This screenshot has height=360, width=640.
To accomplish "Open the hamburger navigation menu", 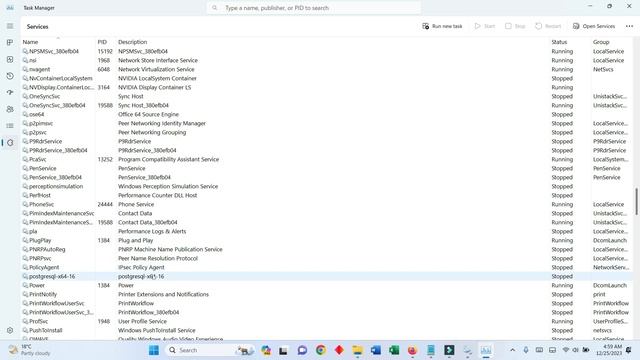I will click(10, 26).
